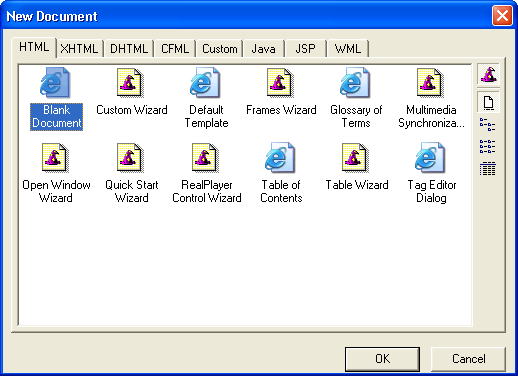518x376 pixels.
Task: Select the Blank Document icon
Action: 55,83
